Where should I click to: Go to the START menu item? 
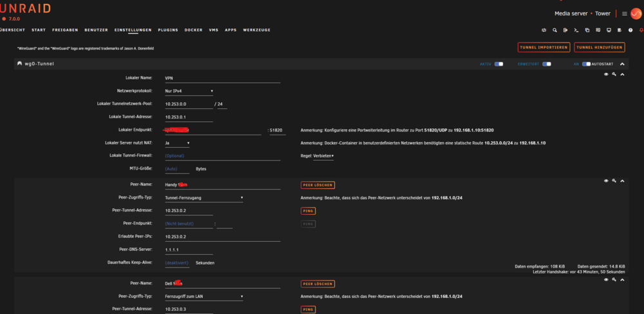39,30
